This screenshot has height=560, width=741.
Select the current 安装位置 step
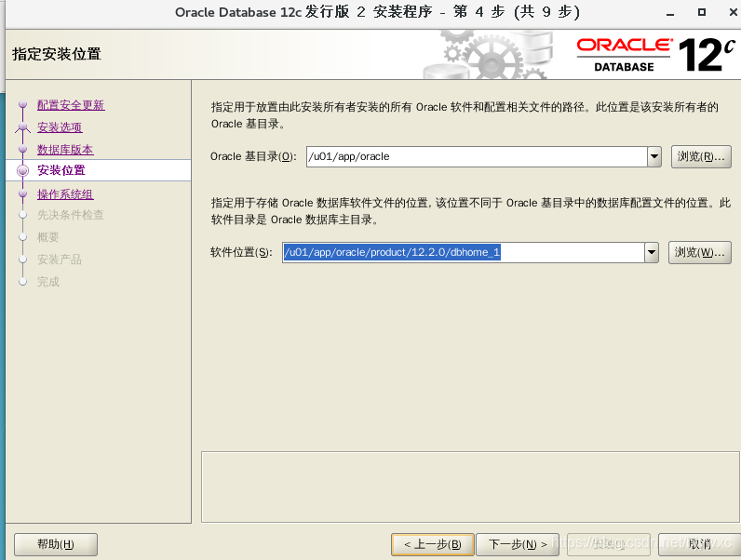click(x=61, y=170)
